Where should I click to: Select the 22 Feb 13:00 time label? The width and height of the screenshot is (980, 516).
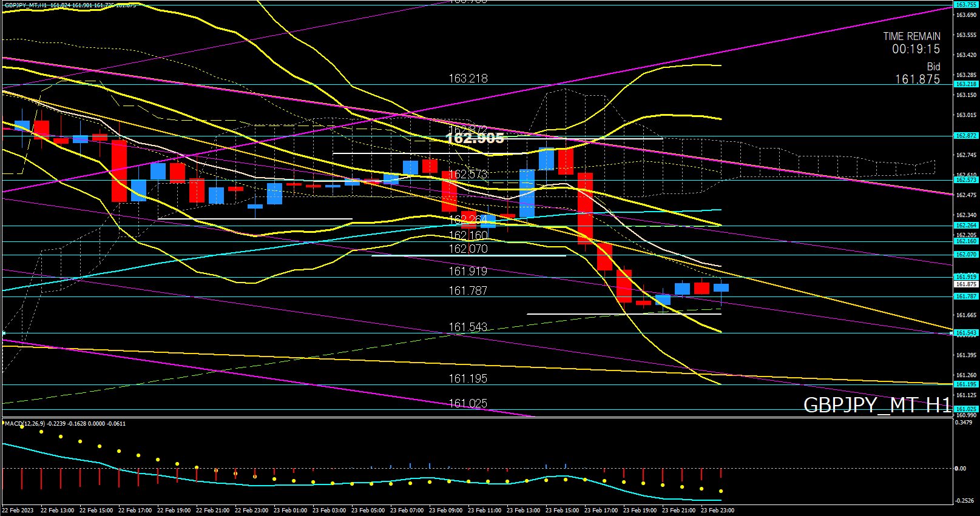coord(56,511)
